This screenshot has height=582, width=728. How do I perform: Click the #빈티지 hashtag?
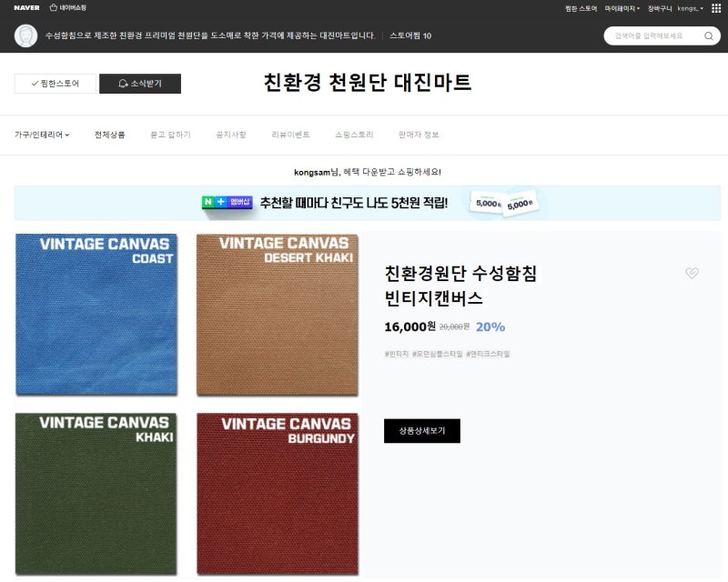click(396, 354)
